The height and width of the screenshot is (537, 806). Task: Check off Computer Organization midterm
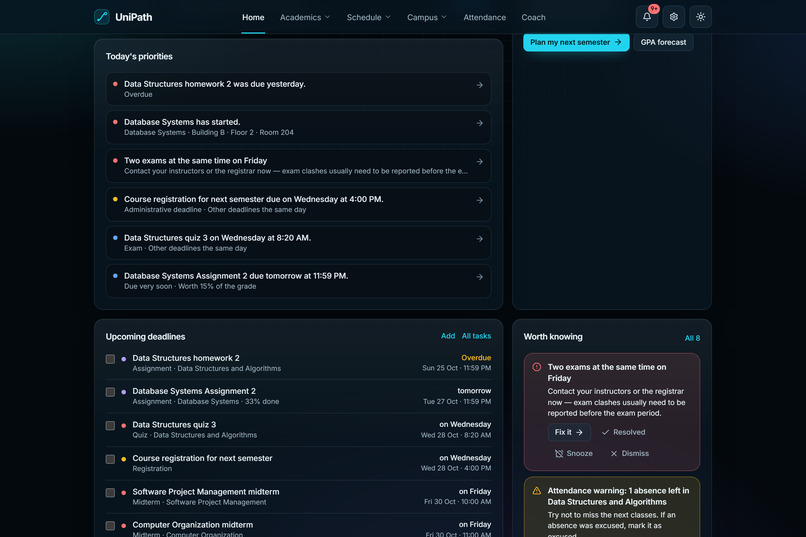point(110,526)
